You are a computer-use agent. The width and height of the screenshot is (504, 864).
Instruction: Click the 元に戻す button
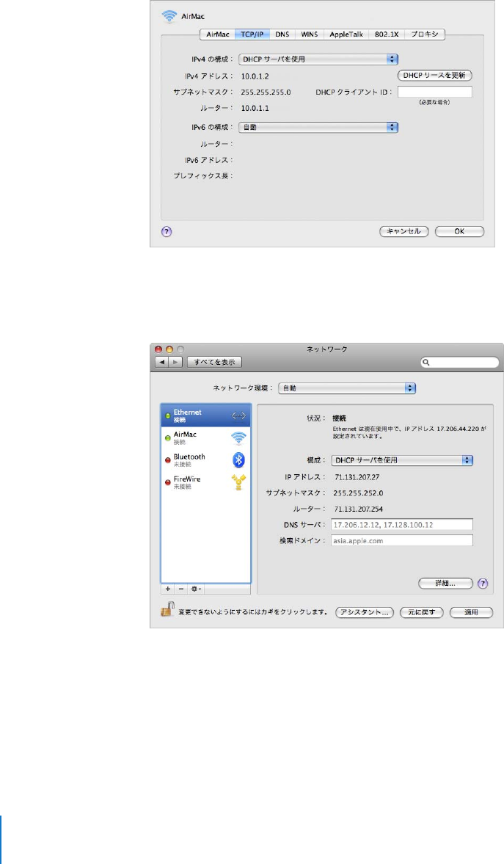(x=421, y=613)
